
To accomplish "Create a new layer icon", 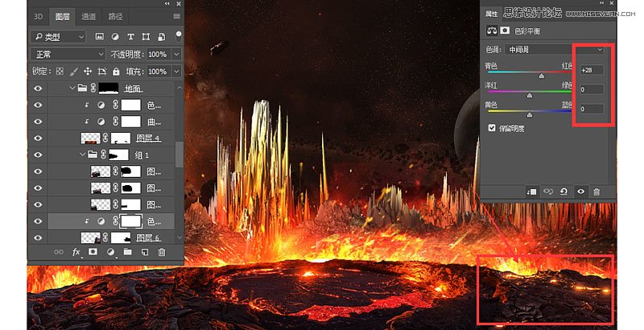I will click(x=145, y=252).
